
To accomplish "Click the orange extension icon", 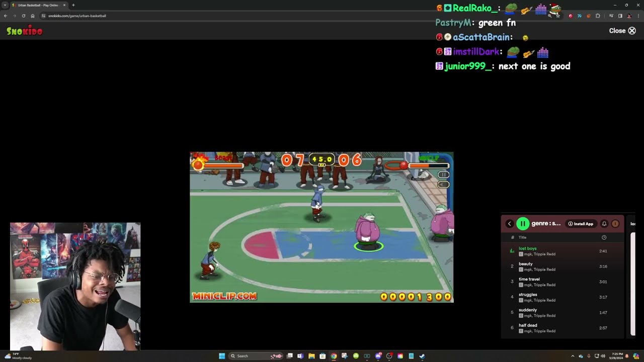I will [x=589, y=16].
